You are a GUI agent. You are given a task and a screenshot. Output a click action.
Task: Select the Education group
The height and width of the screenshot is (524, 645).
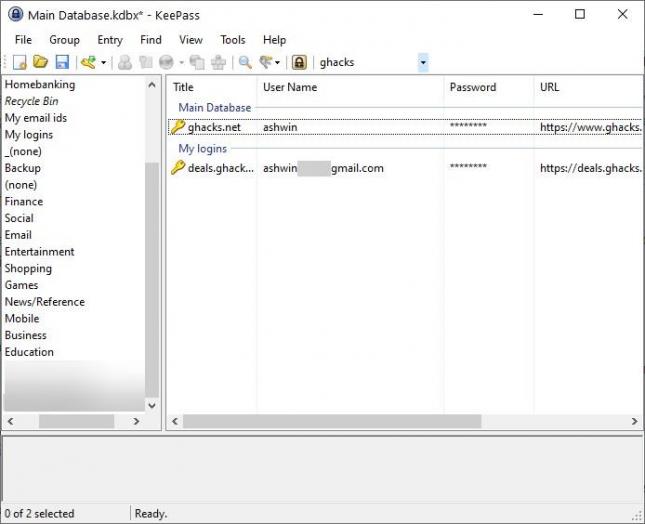pyautogui.click(x=29, y=352)
